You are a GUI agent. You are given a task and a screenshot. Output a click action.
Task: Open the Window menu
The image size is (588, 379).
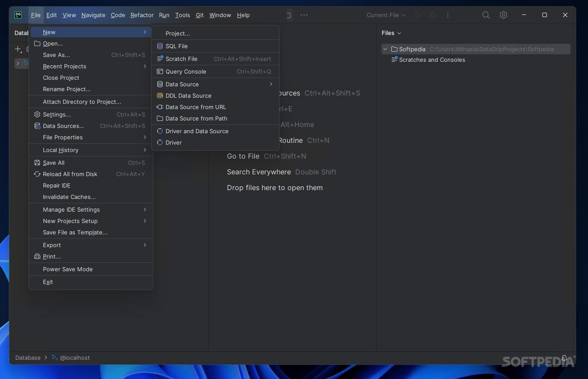click(x=220, y=15)
